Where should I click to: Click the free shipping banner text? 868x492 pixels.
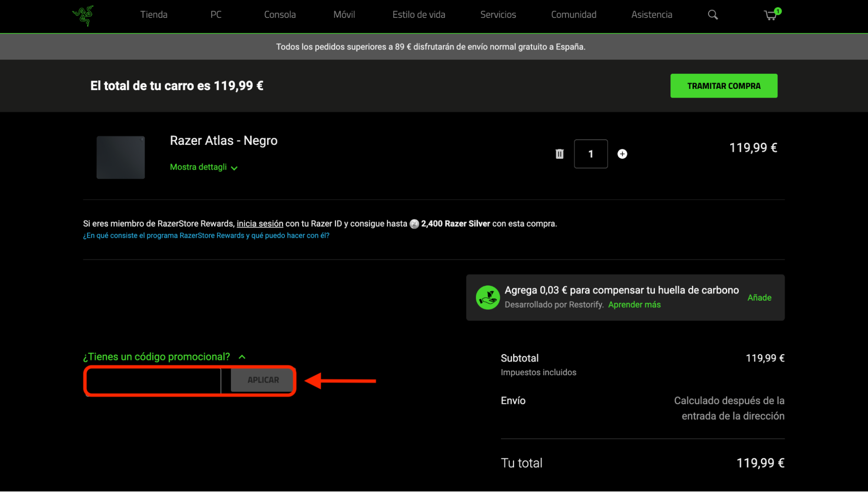[431, 47]
